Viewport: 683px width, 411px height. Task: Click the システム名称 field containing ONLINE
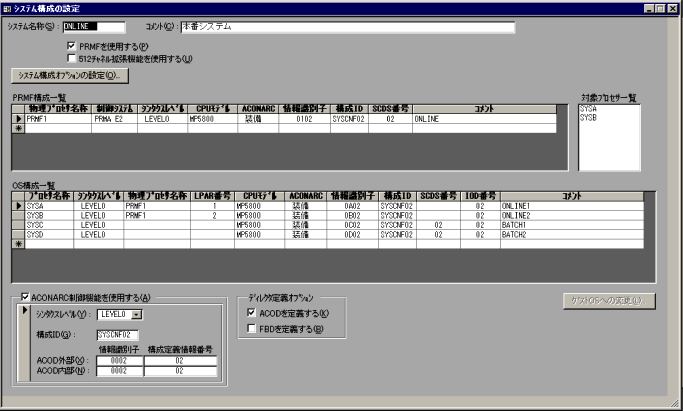93,27
